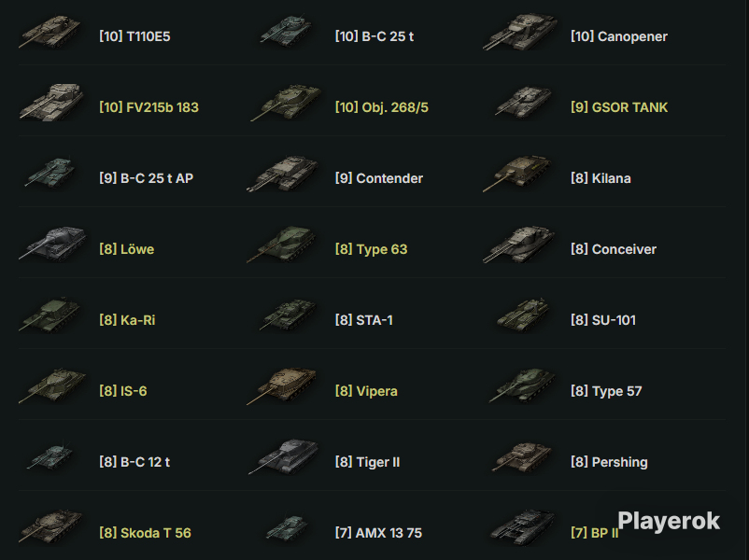Click the Pershing tank thumbnail
The height and width of the screenshot is (560, 749).
[522, 457]
